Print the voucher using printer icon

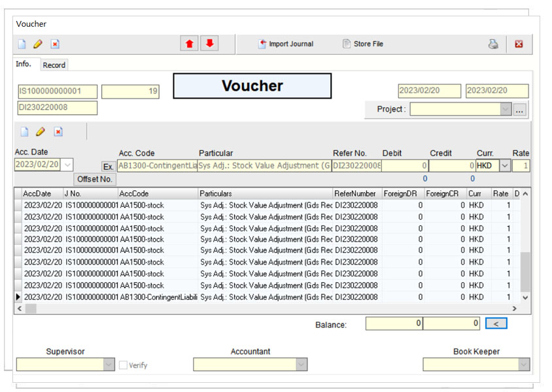tap(493, 44)
